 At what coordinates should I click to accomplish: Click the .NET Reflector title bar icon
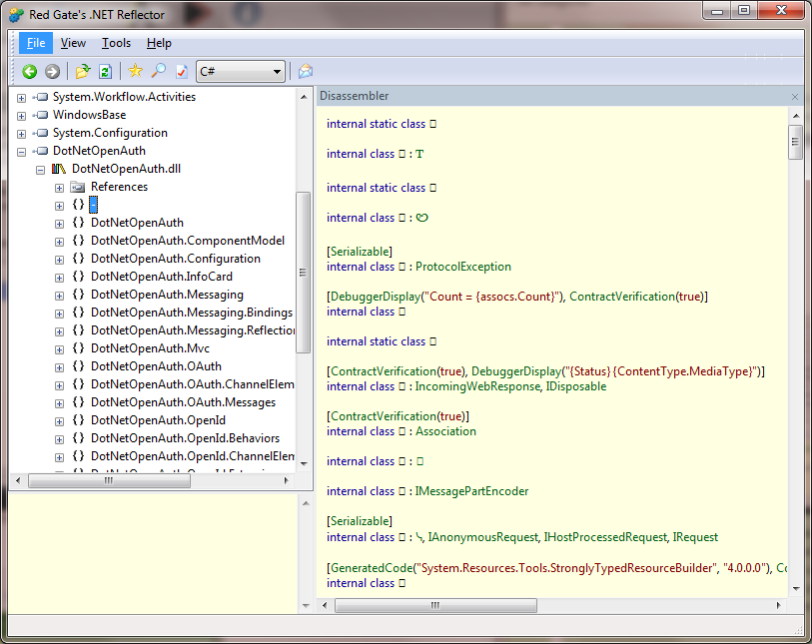pos(16,15)
